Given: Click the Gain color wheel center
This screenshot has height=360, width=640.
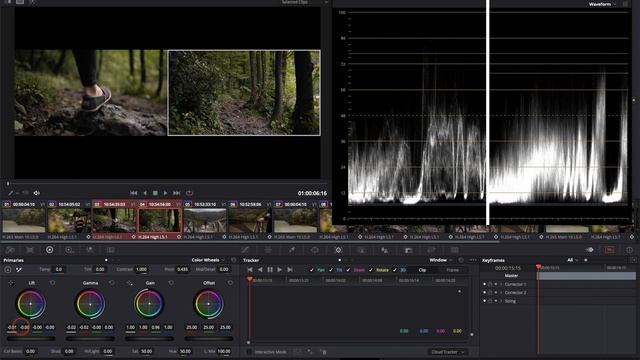Looking at the screenshot, I should (149, 303).
